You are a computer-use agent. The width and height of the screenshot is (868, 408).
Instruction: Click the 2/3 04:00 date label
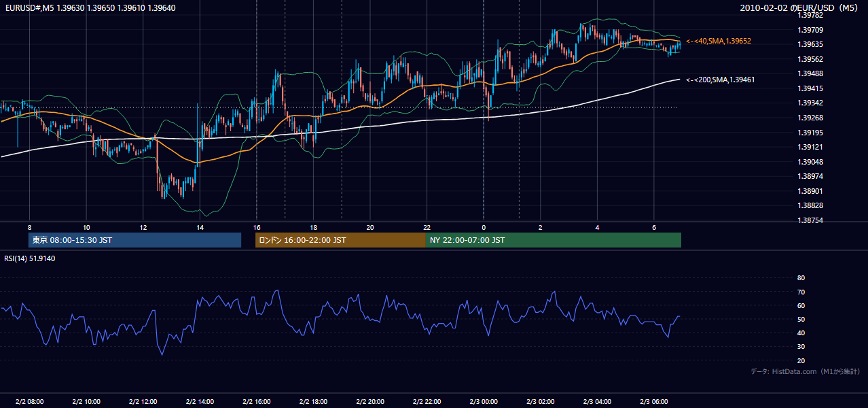click(x=597, y=402)
